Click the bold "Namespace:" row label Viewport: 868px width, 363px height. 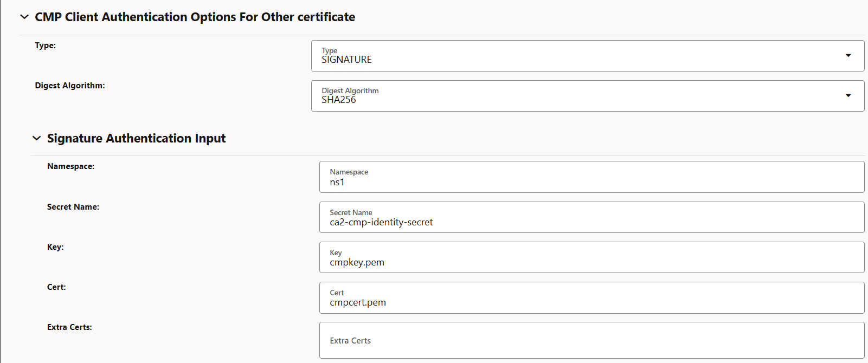pos(70,166)
